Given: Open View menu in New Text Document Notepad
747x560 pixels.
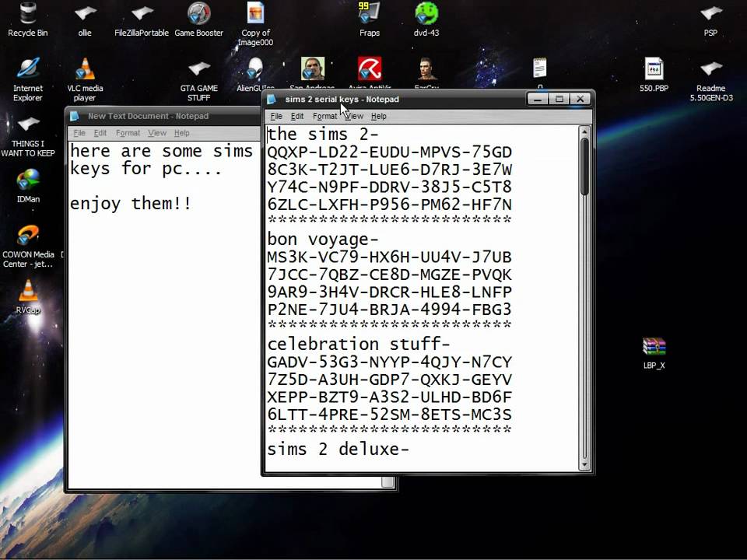Looking at the screenshot, I should click(x=157, y=133).
